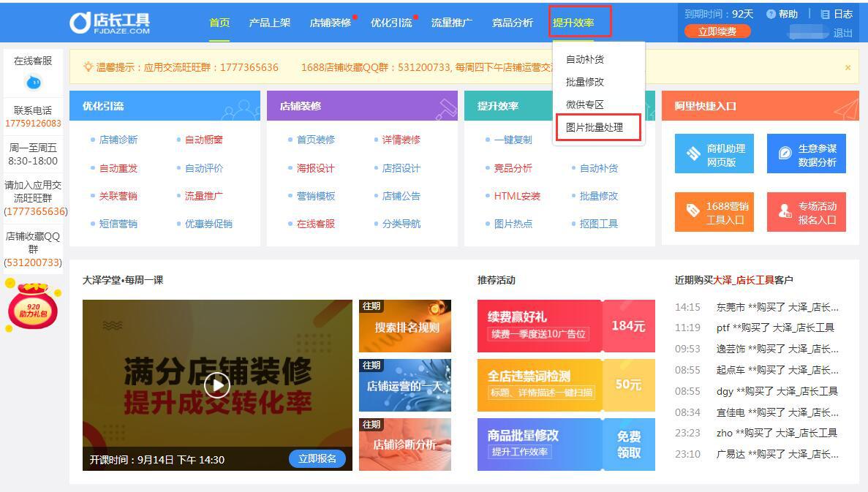Open the 商品批量修改 免费领取 card
This screenshot has width=868, height=492.
[566, 444]
